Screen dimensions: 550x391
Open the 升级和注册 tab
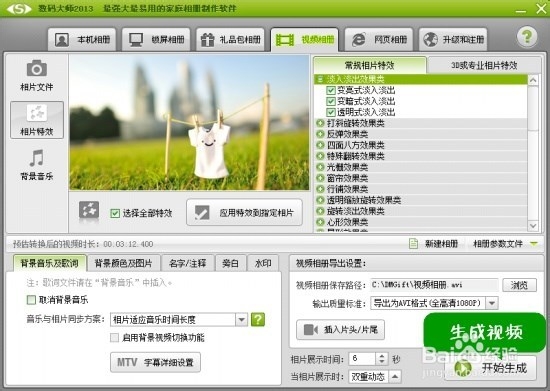coord(453,40)
